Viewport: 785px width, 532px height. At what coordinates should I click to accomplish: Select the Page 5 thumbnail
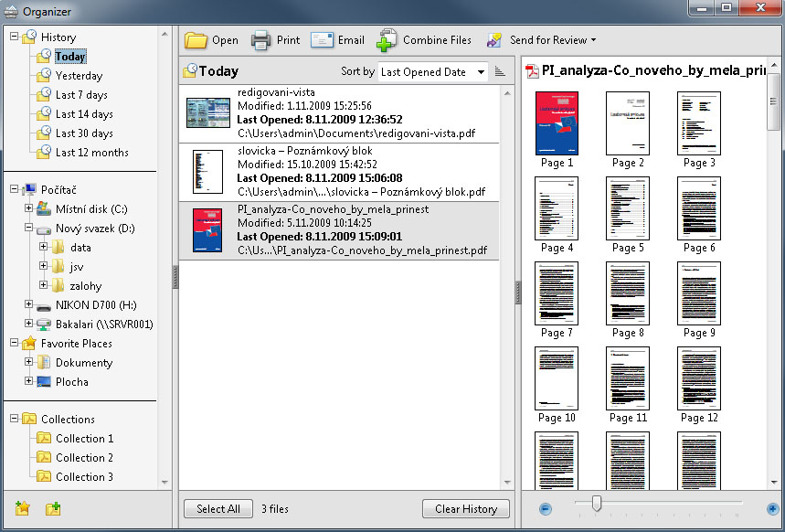[x=628, y=208]
